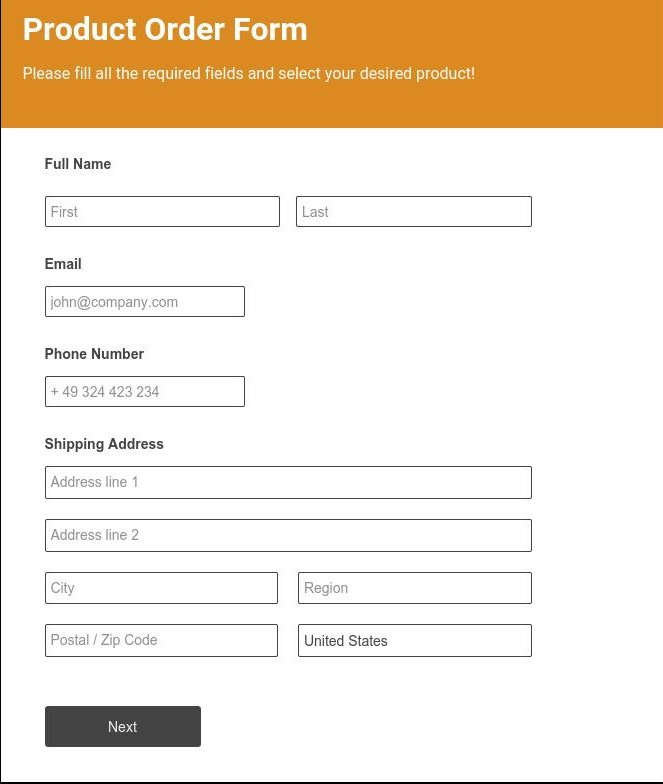
Task: Click the First name input field
Action: tap(162, 212)
